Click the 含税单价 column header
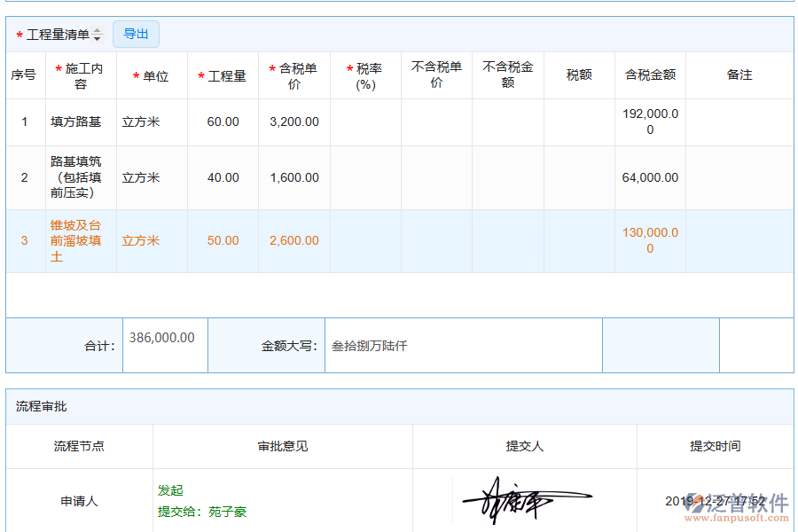 (x=293, y=75)
